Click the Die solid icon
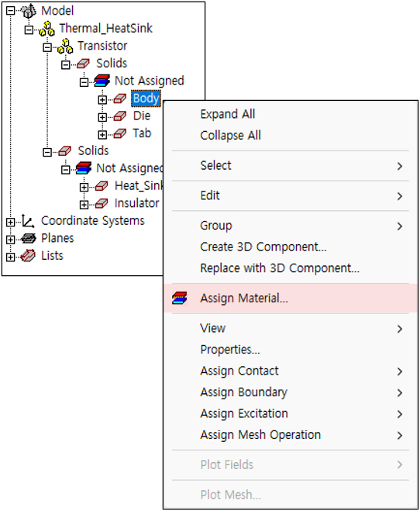 tap(120, 116)
